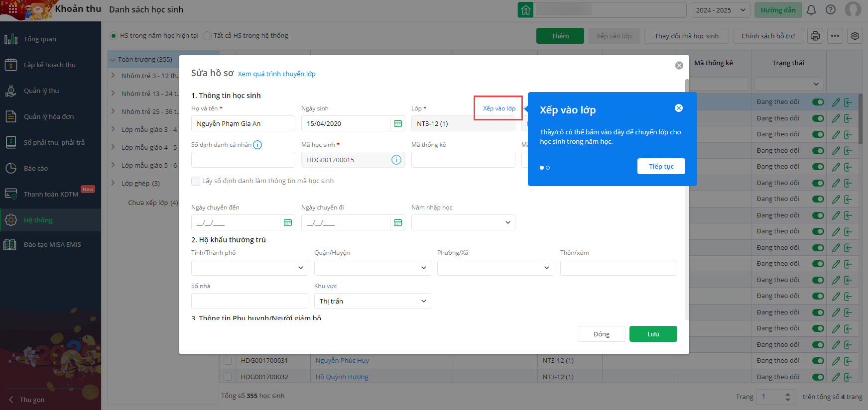Click the three-dots more options button

pyautogui.click(x=835, y=36)
